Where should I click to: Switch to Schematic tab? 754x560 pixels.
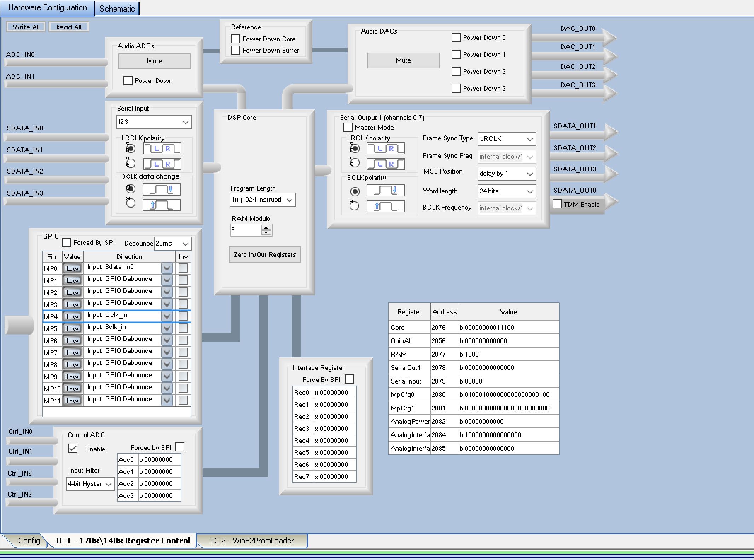click(117, 9)
